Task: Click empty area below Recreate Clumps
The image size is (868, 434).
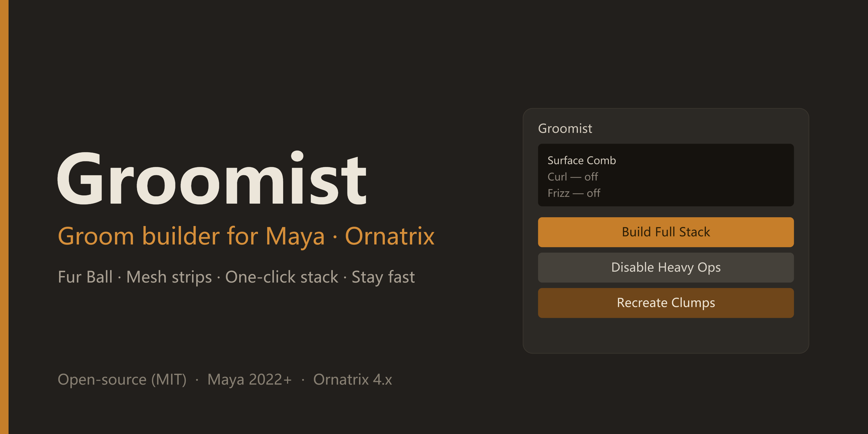Action: [x=666, y=335]
